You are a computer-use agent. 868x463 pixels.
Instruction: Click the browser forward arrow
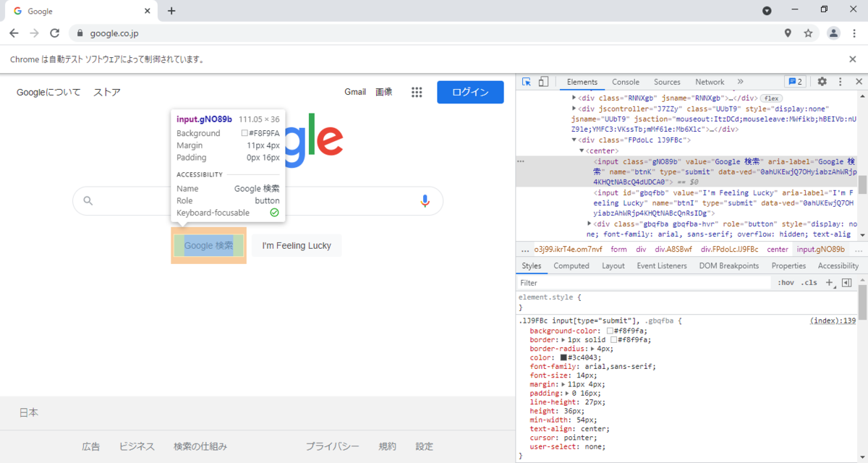pos(34,33)
